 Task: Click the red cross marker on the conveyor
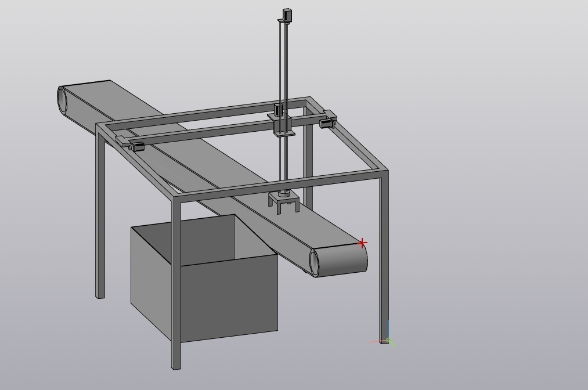click(x=362, y=243)
